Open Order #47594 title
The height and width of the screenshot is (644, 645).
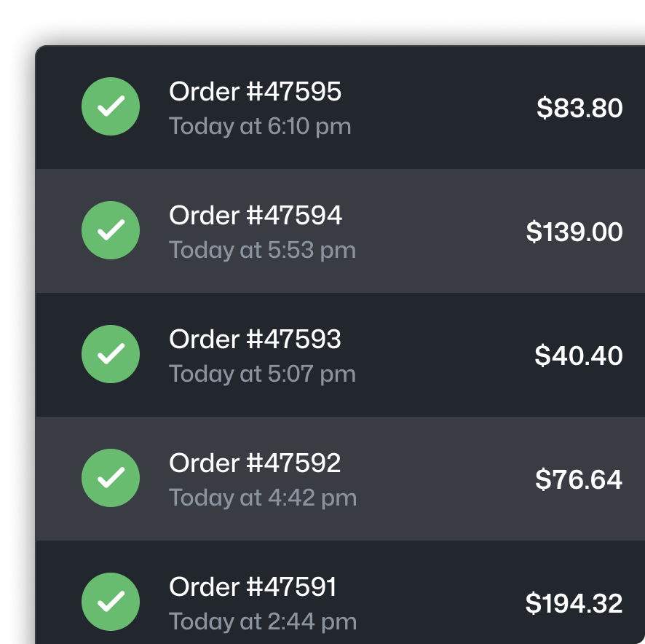pyautogui.click(x=256, y=216)
